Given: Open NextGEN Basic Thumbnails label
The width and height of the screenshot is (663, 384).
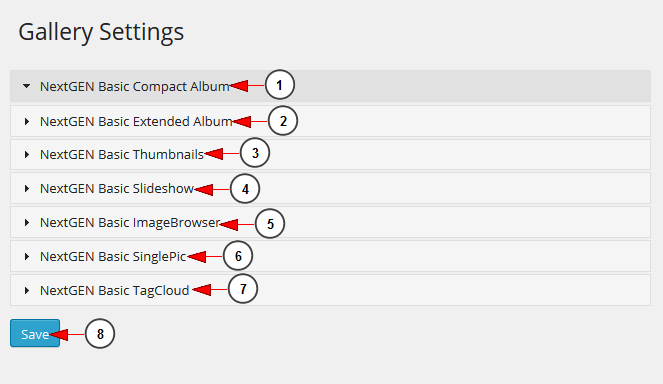Looking at the screenshot, I should tap(122, 154).
